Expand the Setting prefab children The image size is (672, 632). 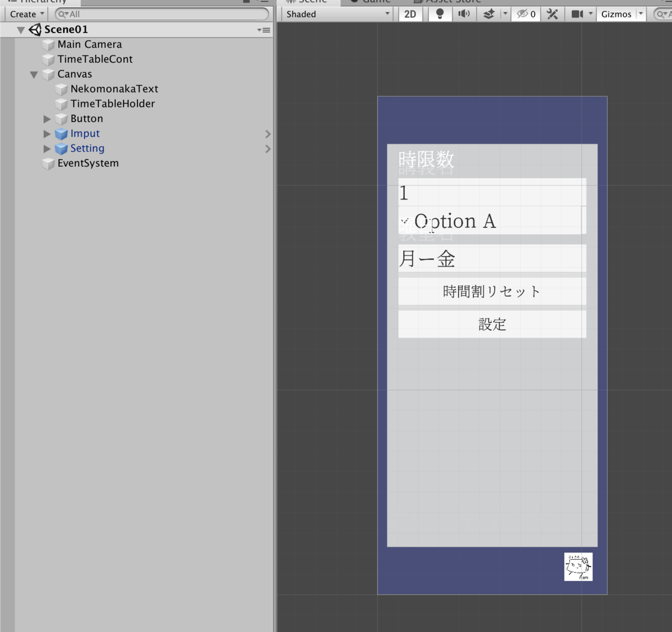pyautogui.click(x=47, y=148)
